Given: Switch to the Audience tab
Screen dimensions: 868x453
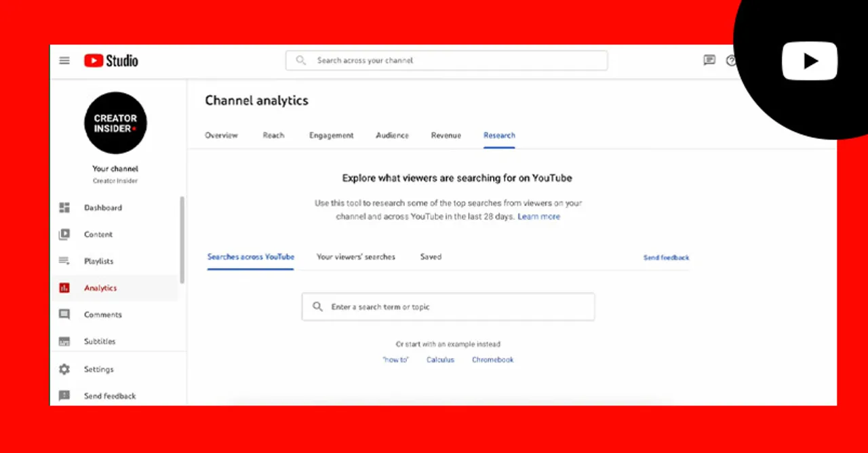Looking at the screenshot, I should [x=393, y=136].
